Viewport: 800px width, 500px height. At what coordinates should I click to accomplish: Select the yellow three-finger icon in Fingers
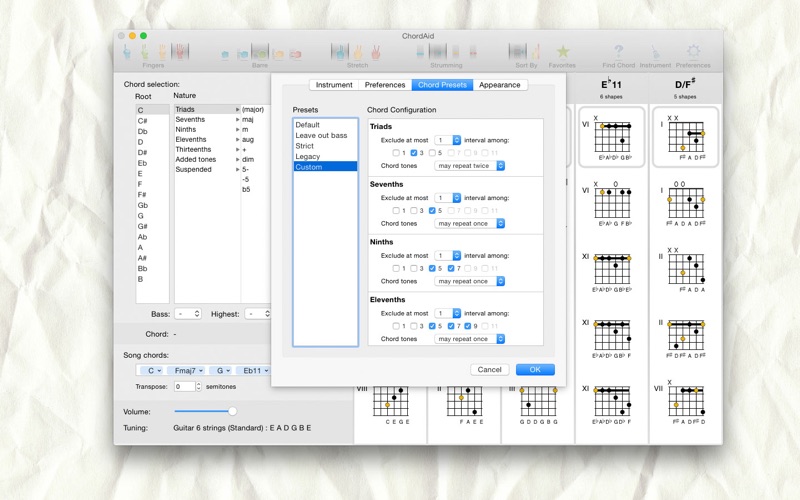pyautogui.click(x=162, y=52)
